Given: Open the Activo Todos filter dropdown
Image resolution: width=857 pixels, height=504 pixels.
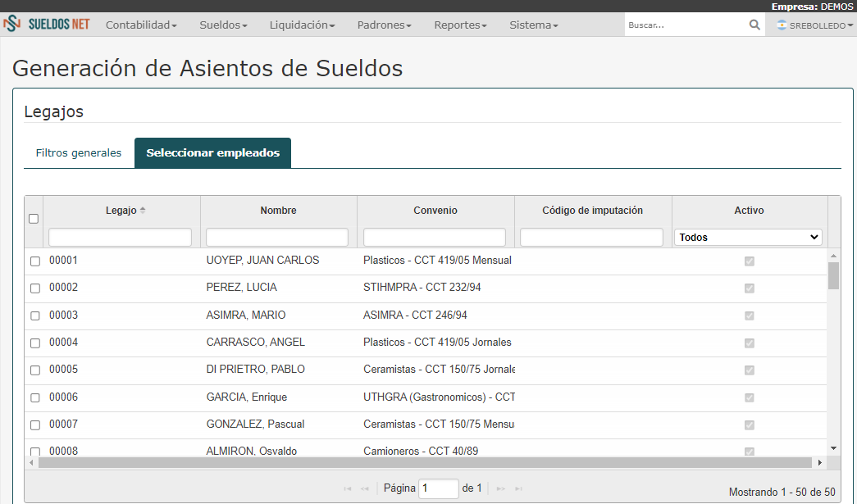Looking at the screenshot, I should tap(748, 237).
